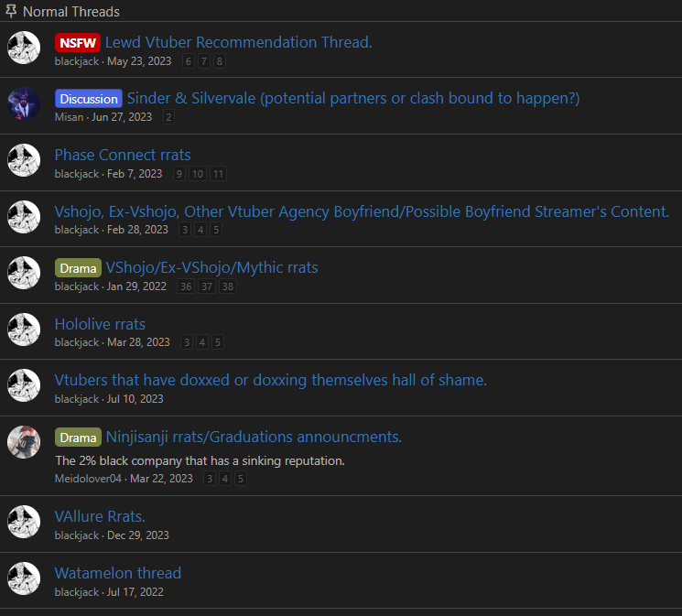Click the Normal Threads heading
The image size is (682, 616).
click(70, 12)
